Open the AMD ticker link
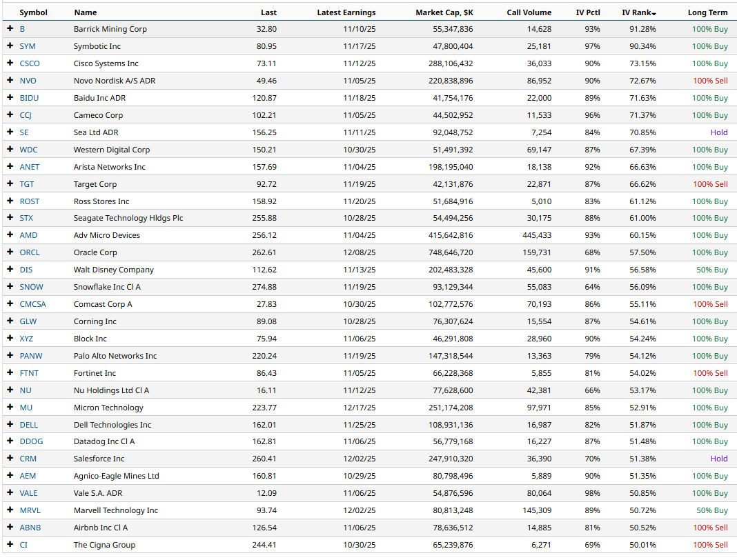Screen dimensions: 737x560 coord(28,235)
